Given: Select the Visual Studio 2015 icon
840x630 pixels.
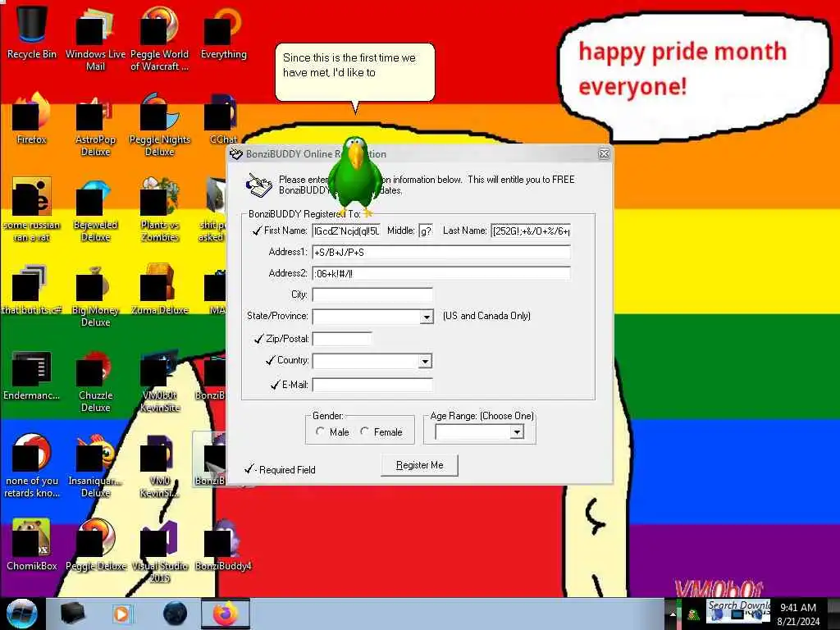Looking at the screenshot, I should pos(159,550).
